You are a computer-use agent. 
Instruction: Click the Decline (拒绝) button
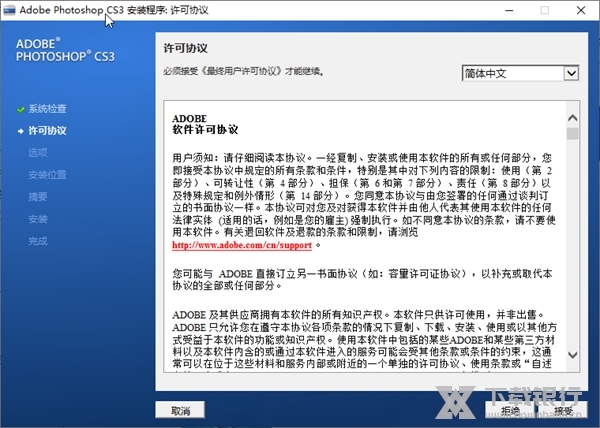(510, 410)
